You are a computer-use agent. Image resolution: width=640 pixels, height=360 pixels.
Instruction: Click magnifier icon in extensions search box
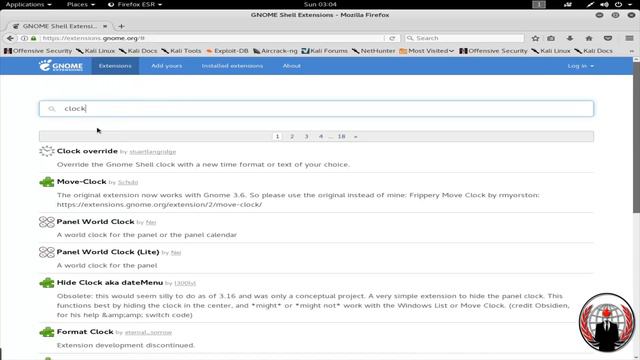pyautogui.click(x=51, y=109)
